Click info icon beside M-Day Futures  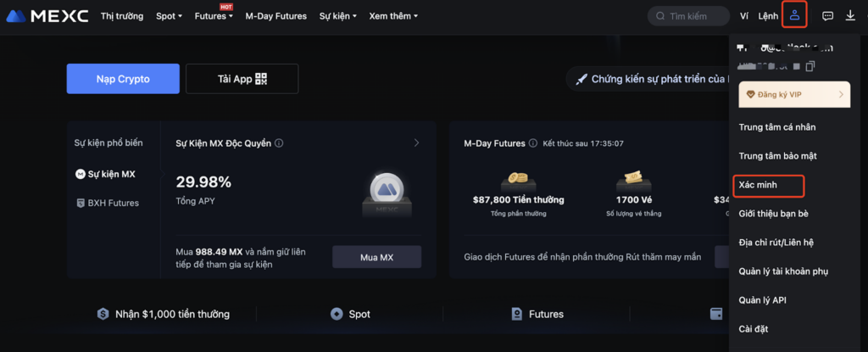tap(532, 143)
